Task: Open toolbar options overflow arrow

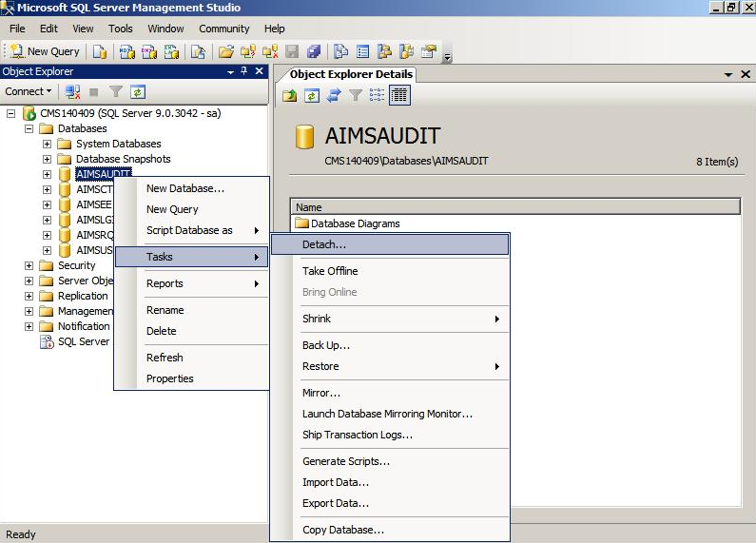Action: point(448,57)
